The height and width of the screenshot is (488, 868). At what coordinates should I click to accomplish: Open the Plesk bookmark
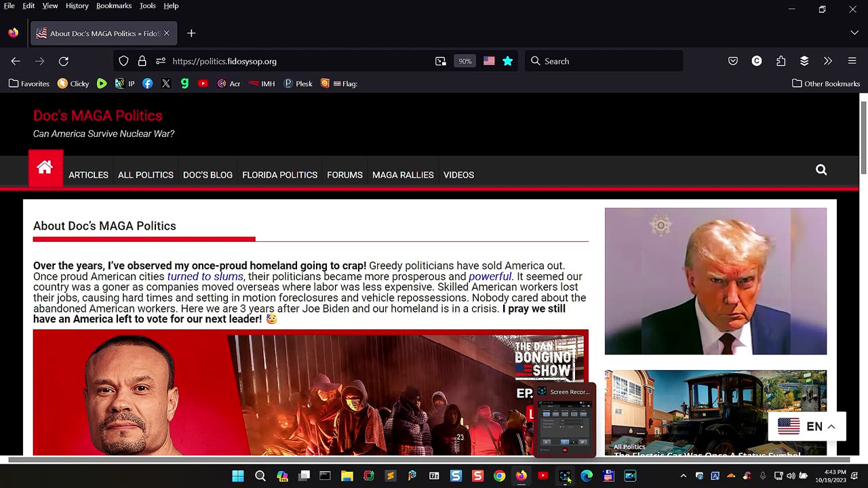click(298, 83)
